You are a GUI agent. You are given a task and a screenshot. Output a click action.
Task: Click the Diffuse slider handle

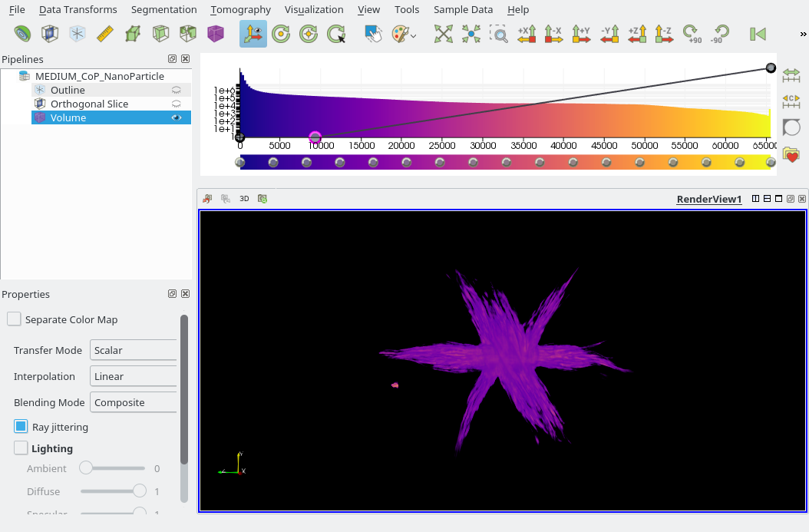pyautogui.click(x=139, y=491)
